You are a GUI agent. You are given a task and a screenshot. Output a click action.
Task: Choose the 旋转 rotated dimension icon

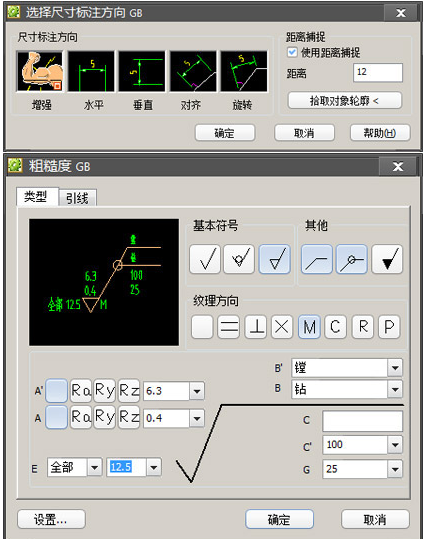click(244, 72)
